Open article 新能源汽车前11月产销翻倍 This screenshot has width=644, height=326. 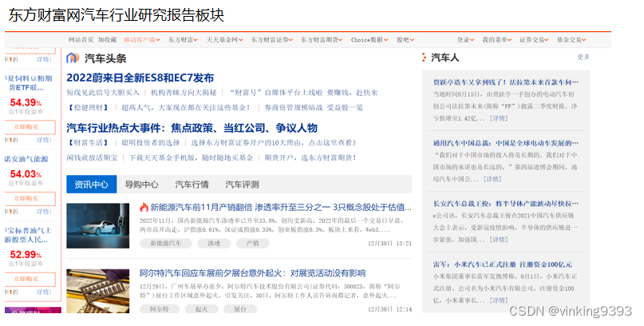(x=281, y=207)
